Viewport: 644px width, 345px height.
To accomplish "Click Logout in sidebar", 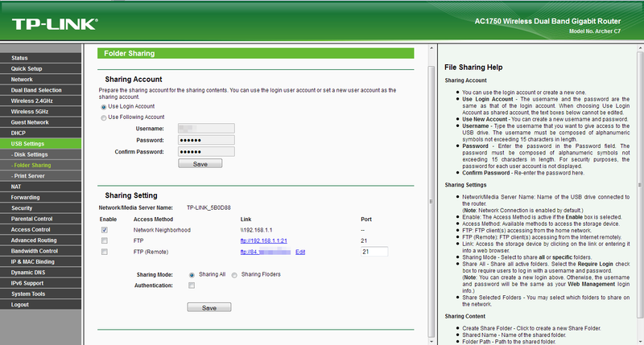I will (x=41, y=304).
